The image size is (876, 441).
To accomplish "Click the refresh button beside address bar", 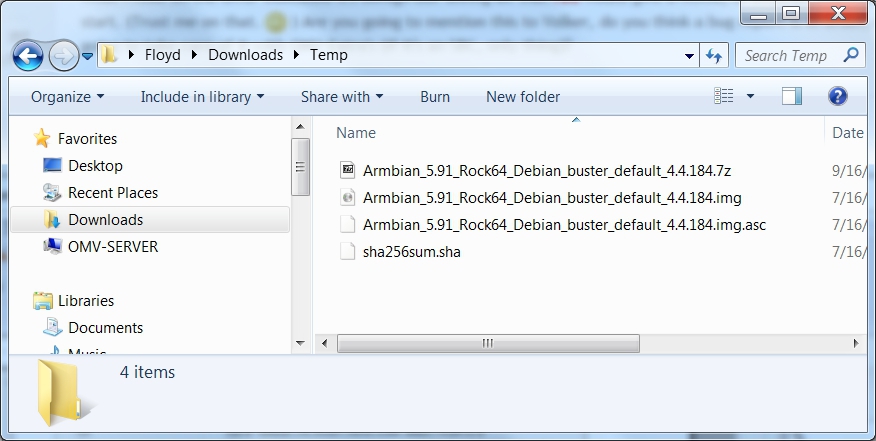I will click(x=714, y=56).
